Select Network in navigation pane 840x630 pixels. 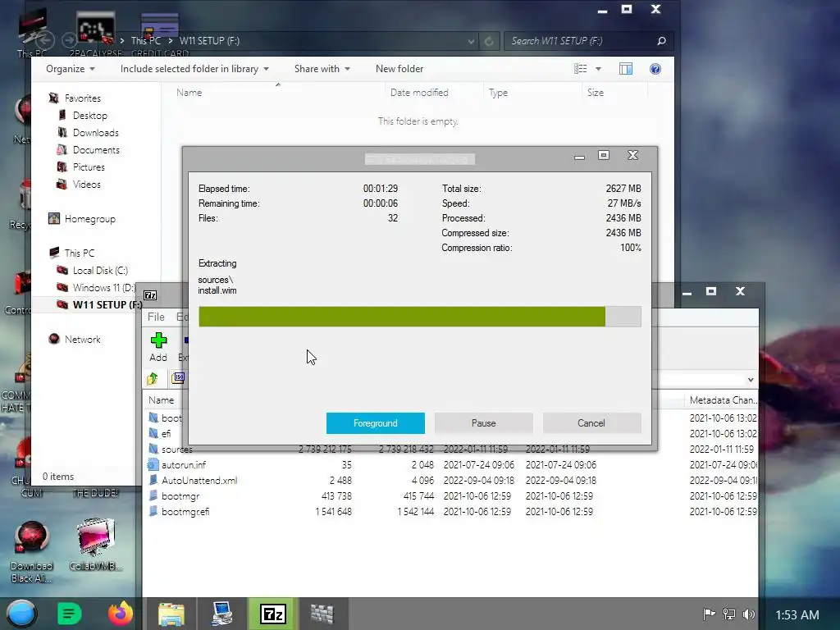point(83,339)
